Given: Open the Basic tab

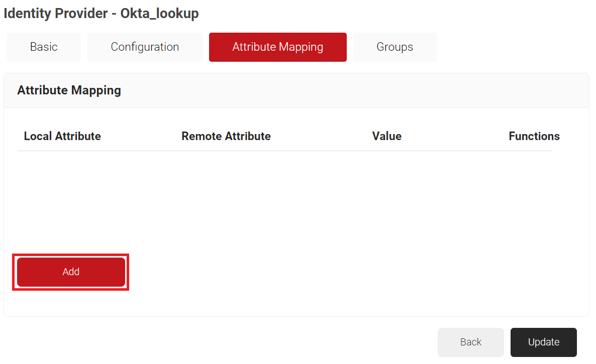Looking at the screenshot, I should [44, 47].
